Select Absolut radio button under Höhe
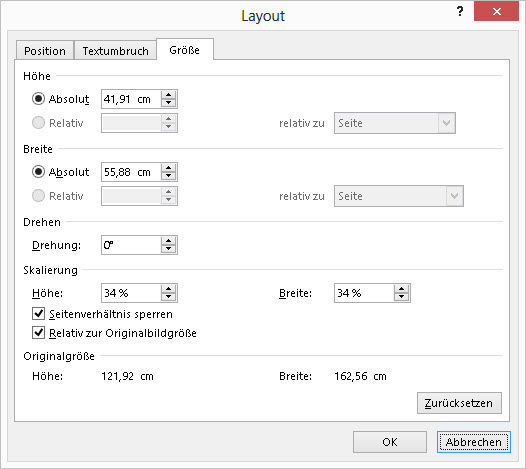This screenshot has height=469, width=526. point(38,99)
